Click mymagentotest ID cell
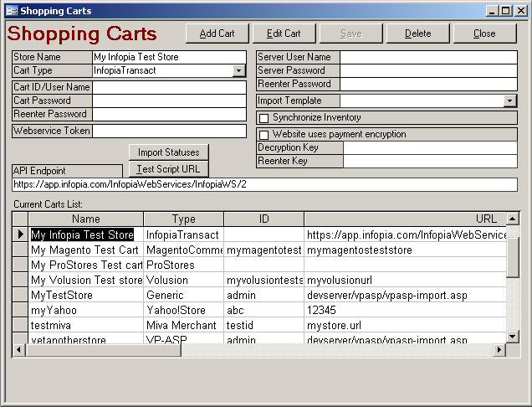 point(264,250)
